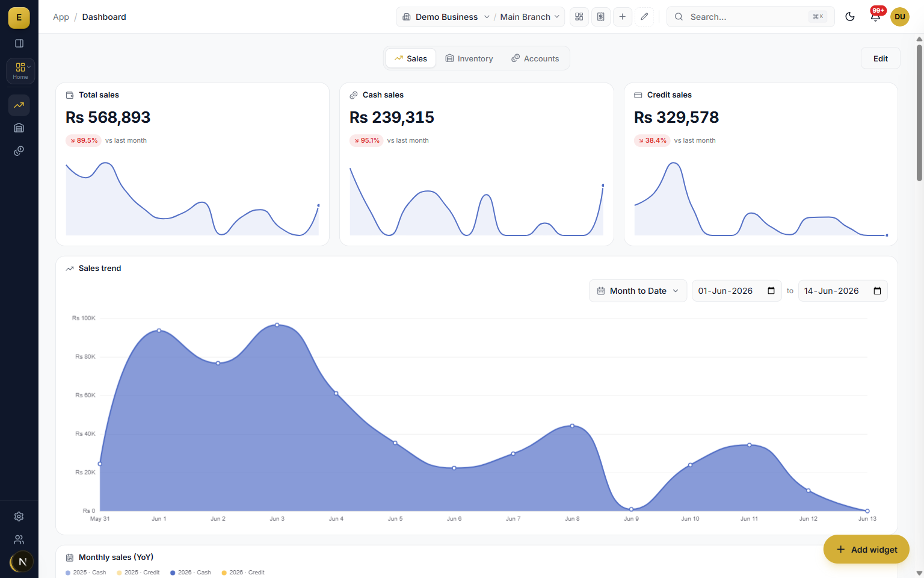Click the Sales trend header icon

(70, 269)
